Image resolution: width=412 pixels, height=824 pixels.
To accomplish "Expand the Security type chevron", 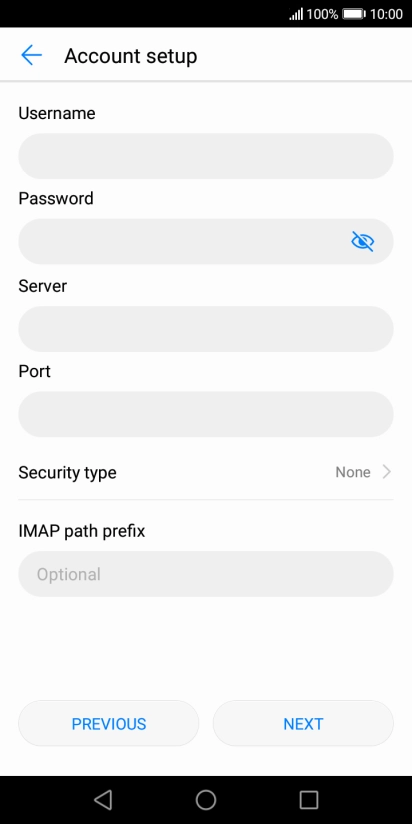I will (x=387, y=472).
